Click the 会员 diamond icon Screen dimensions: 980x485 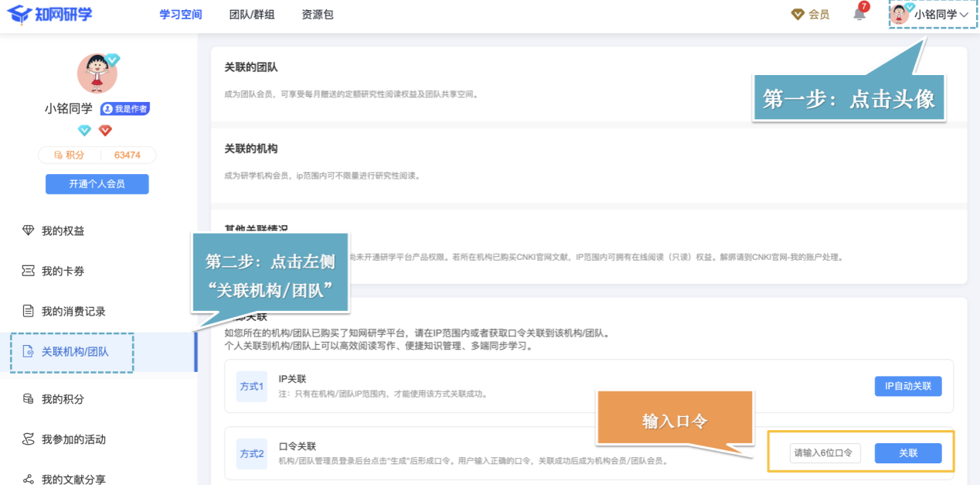pyautogui.click(x=798, y=15)
